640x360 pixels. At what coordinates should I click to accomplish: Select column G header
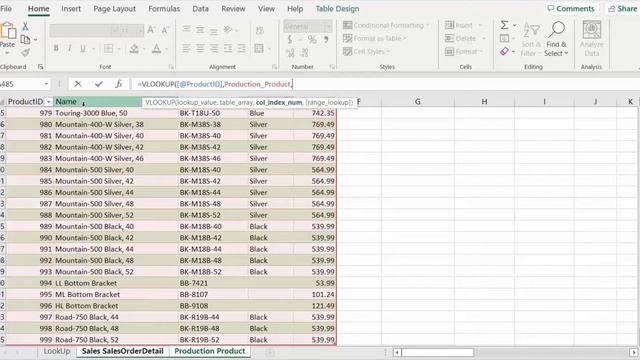pyautogui.click(x=418, y=102)
